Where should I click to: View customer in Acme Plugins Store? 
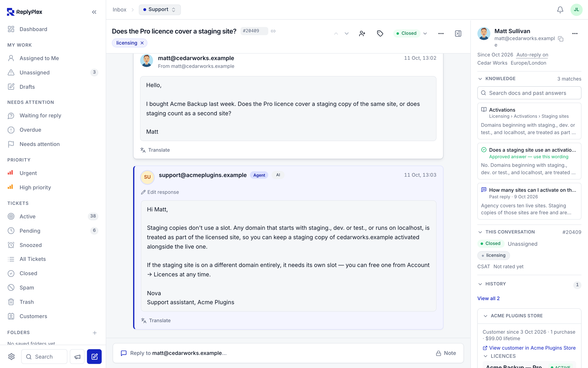tap(529, 348)
